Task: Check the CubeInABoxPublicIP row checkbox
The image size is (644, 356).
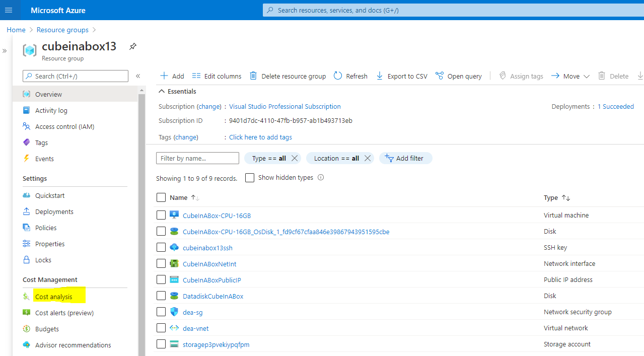Action: coord(161,279)
